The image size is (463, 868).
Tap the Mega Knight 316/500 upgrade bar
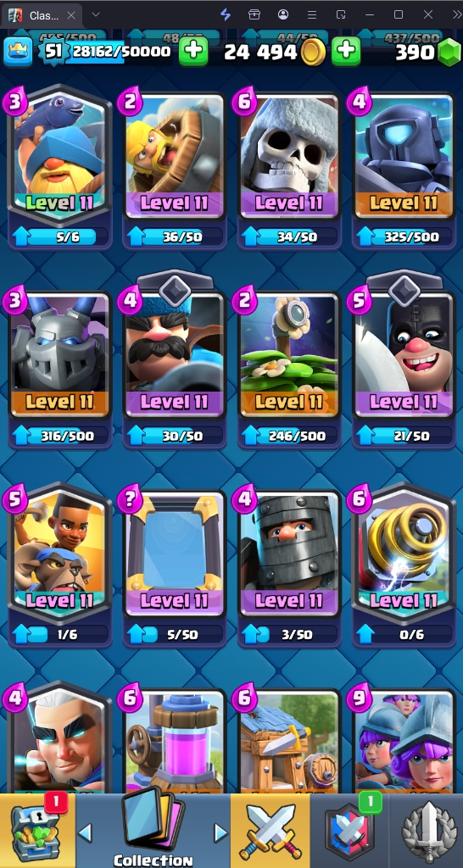click(60, 436)
